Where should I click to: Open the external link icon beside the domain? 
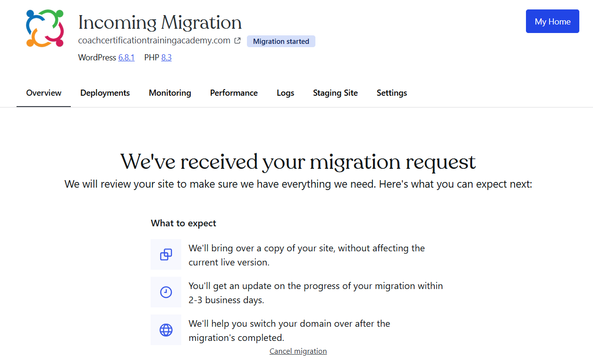pos(237,41)
